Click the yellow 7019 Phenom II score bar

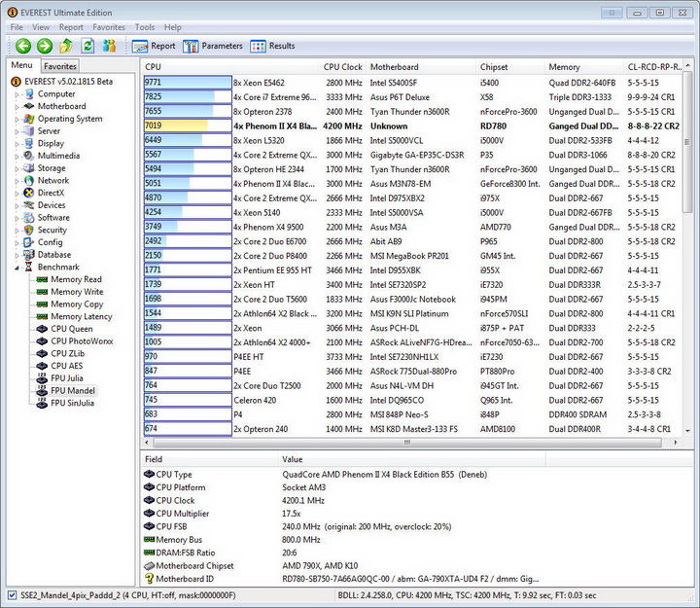(x=188, y=126)
